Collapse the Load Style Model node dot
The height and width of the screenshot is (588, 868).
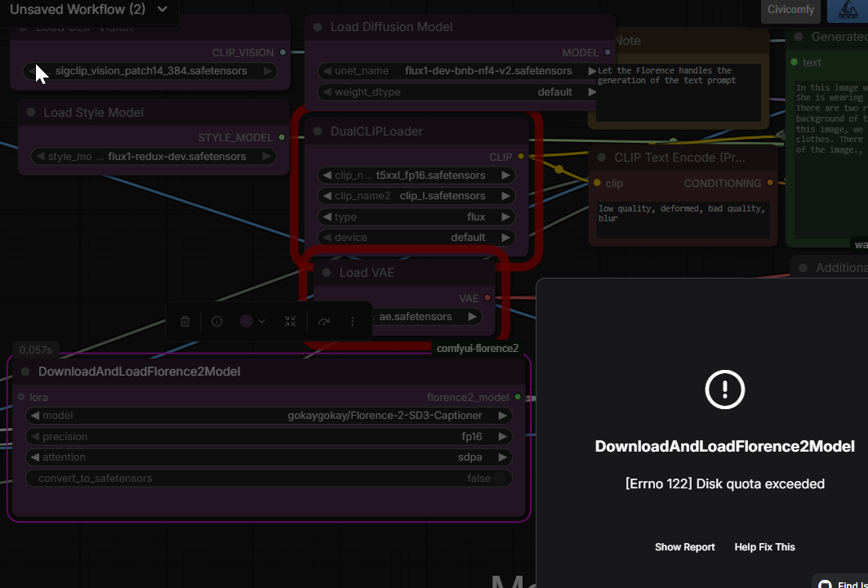(x=31, y=113)
